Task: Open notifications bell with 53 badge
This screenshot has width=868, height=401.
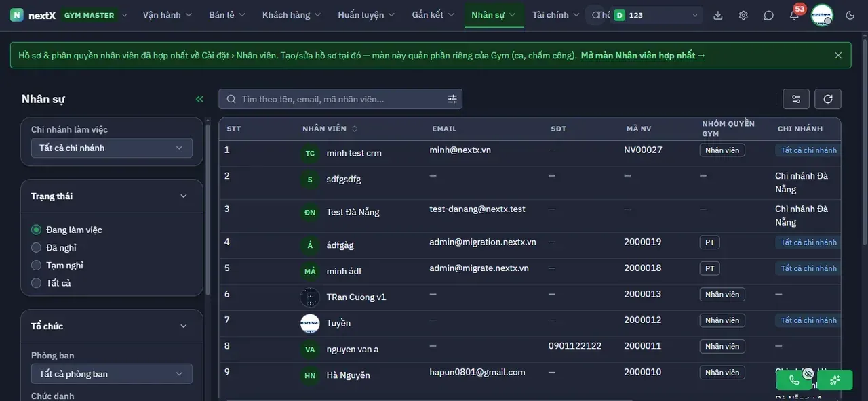Action: 794,15
